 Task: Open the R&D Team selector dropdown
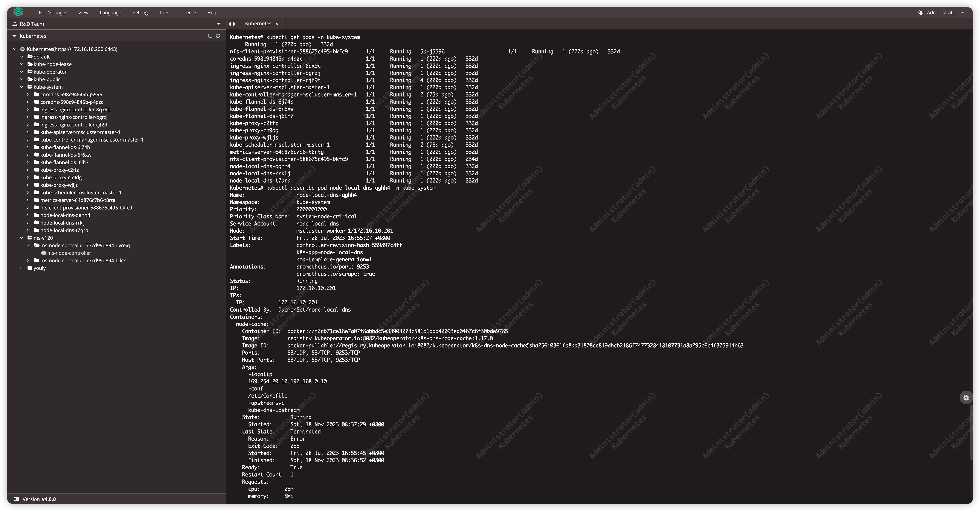[218, 24]
